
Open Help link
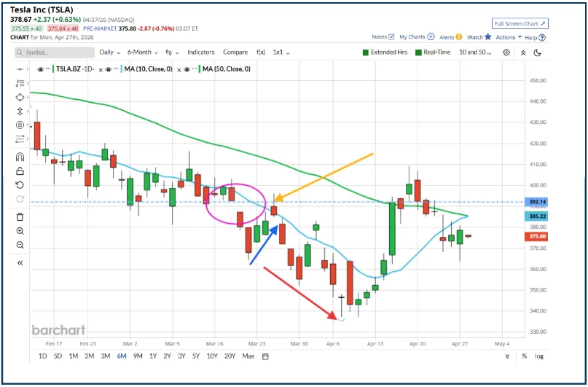(x=535, y=37)
